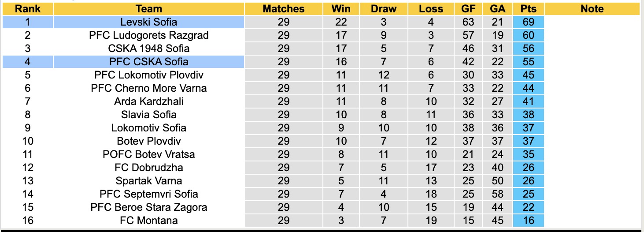
Task: Click the Note column header
Action: (x=592, y=9)
